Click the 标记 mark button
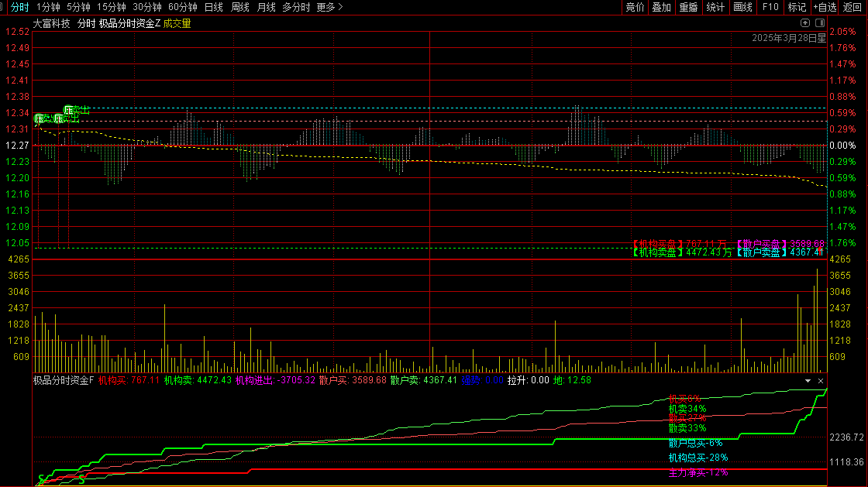 [797, 7]
